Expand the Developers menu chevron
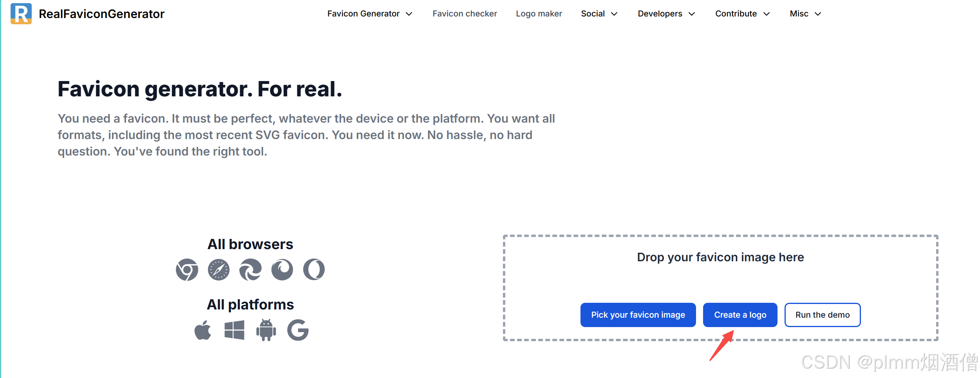This screenshot has width=980, height=378. click(692, 14)
